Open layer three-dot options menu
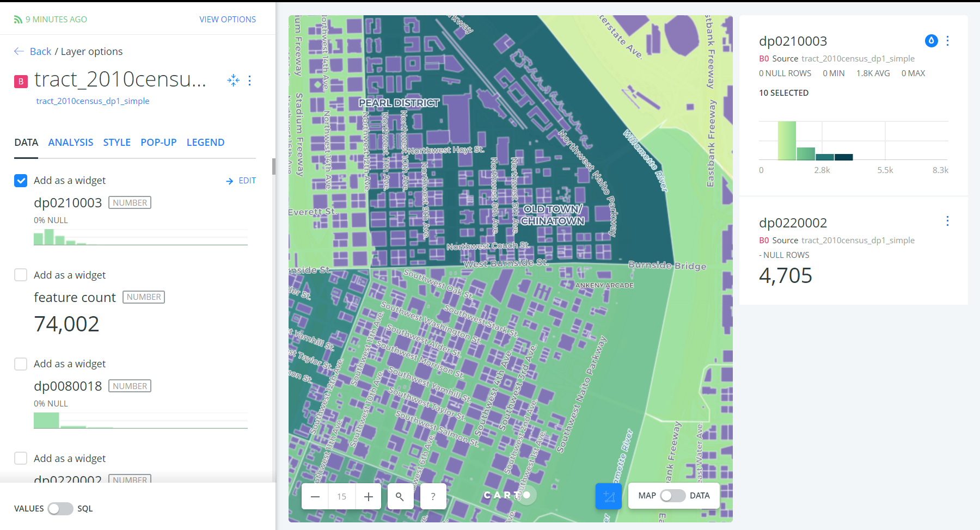Screen dimensions: 980x530 (x=250, y=81)
